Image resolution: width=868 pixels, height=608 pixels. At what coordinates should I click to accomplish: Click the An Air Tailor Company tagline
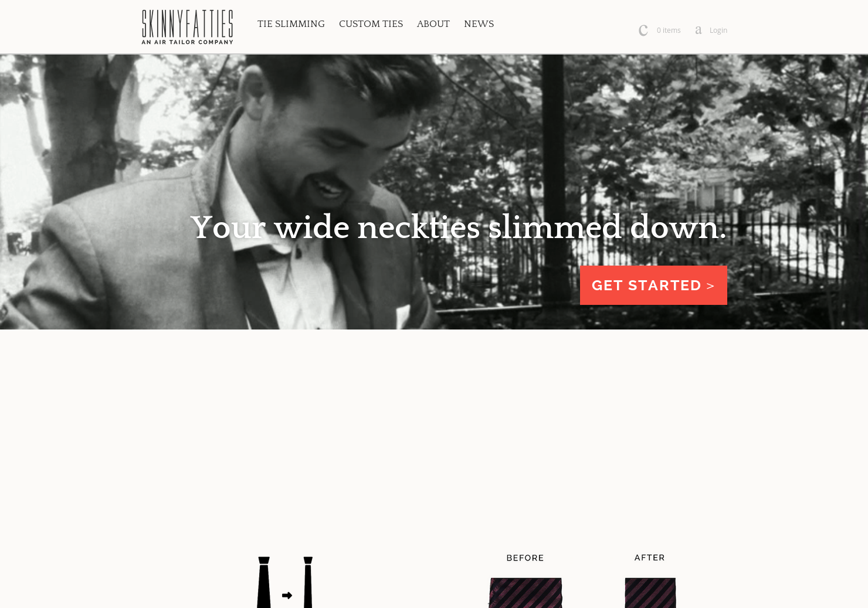pyautogui.click(x=187, y=42)
